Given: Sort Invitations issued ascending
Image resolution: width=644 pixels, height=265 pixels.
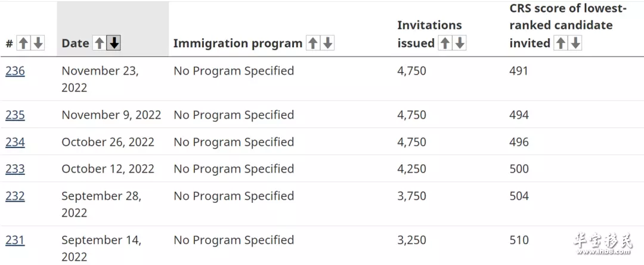Looking at the screenshot, I should tap(445, 43).
